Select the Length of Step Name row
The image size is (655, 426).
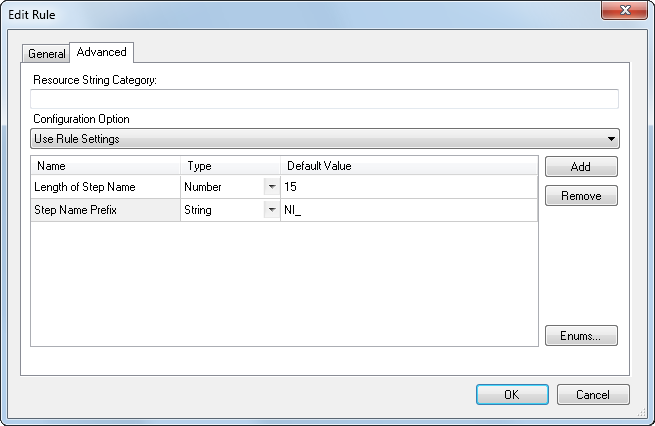point(105,187)
